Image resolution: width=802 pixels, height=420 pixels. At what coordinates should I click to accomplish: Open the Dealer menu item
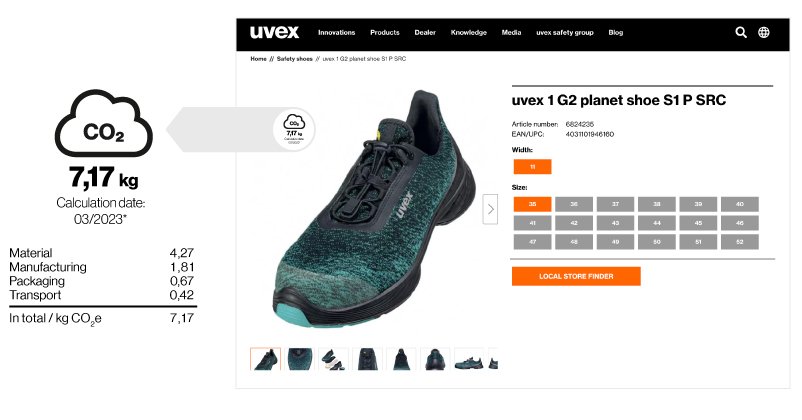(425, 32)
